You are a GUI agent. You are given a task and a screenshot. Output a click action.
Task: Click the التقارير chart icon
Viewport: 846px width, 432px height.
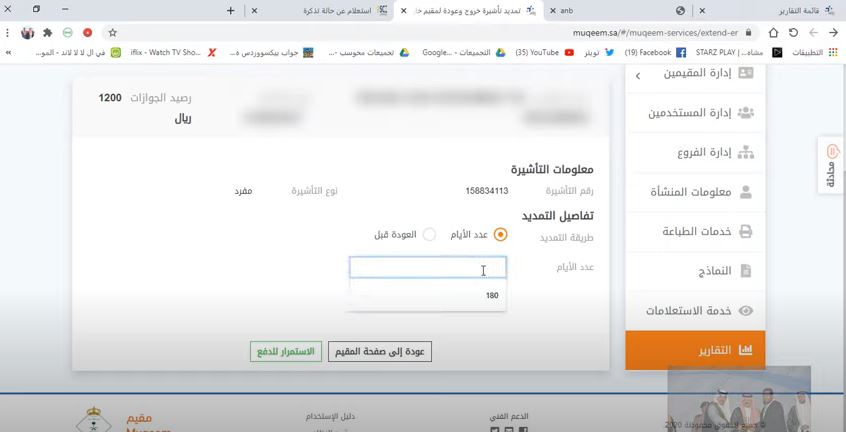(746, 350)
